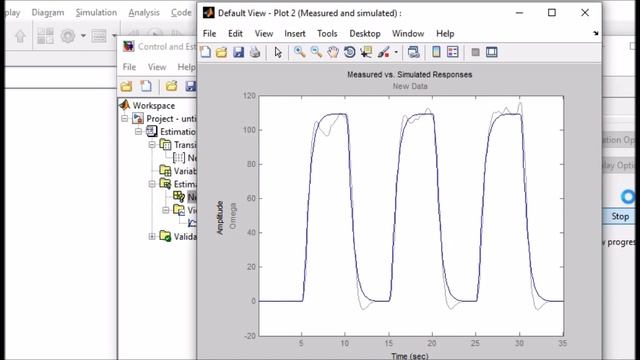Click the New Data subtitle in plot
The width and height of the screenshot is (640, 360).
coord(410,86)
